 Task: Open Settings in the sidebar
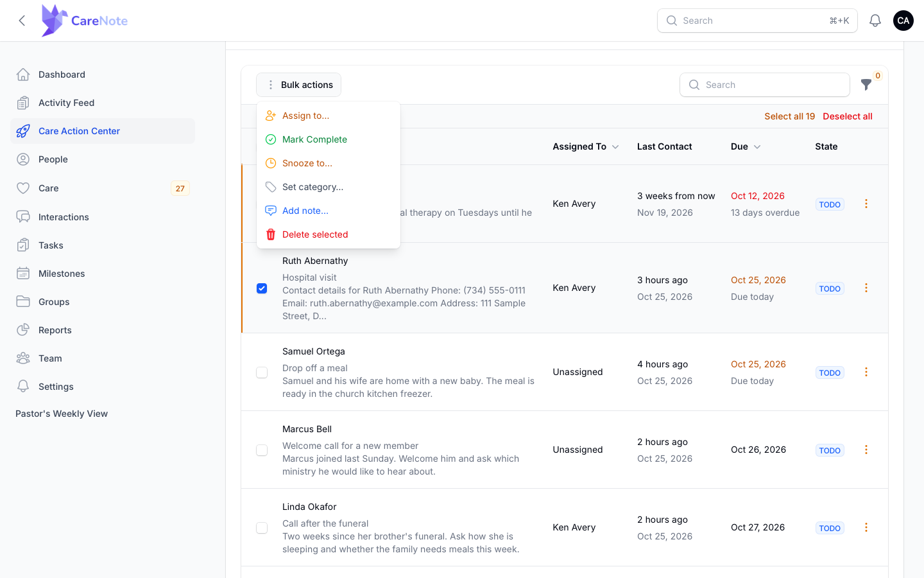pos(103,387)
